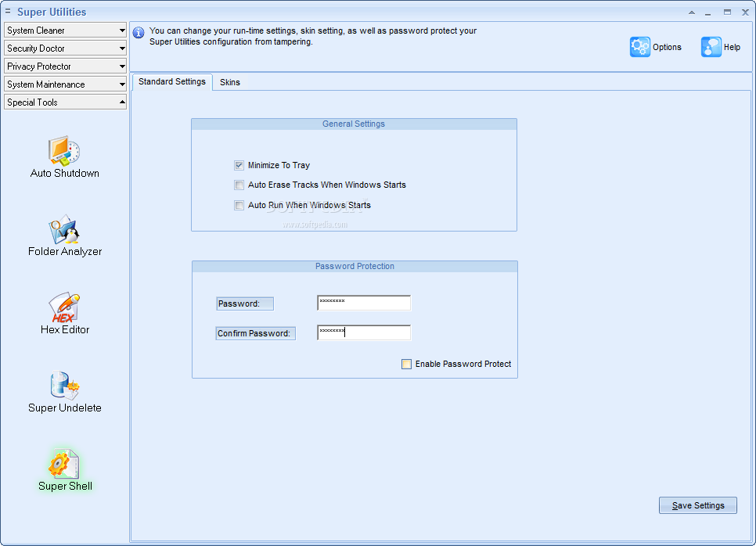Enable Auto Erase Tracks When Windows Starts
This screenshot has width=756, height=546.
pos(239,185)
